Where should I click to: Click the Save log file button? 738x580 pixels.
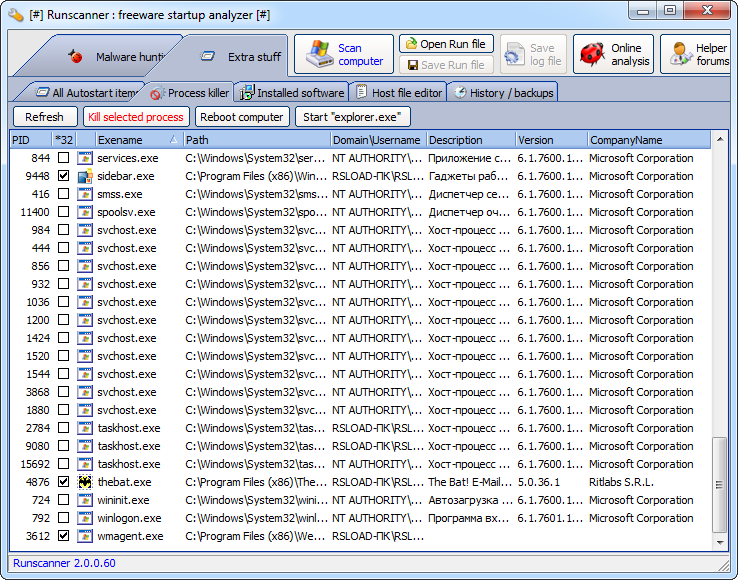point(533,54)
